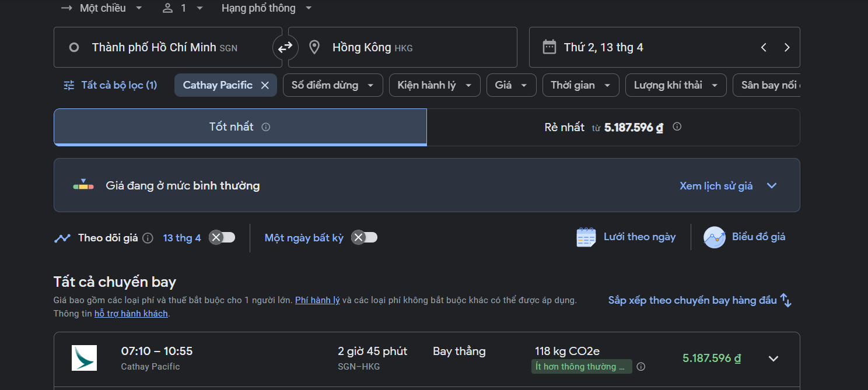Advance to the next departure date

[787, 47]
